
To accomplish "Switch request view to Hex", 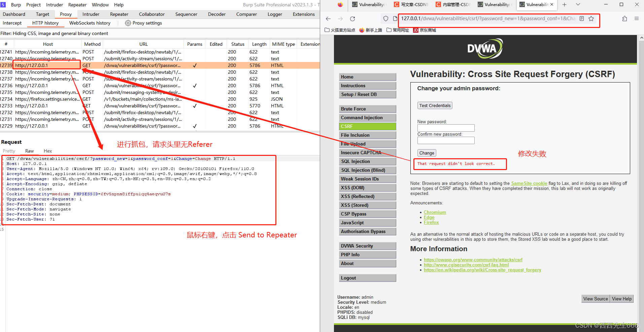I will (x=48, y=151).
